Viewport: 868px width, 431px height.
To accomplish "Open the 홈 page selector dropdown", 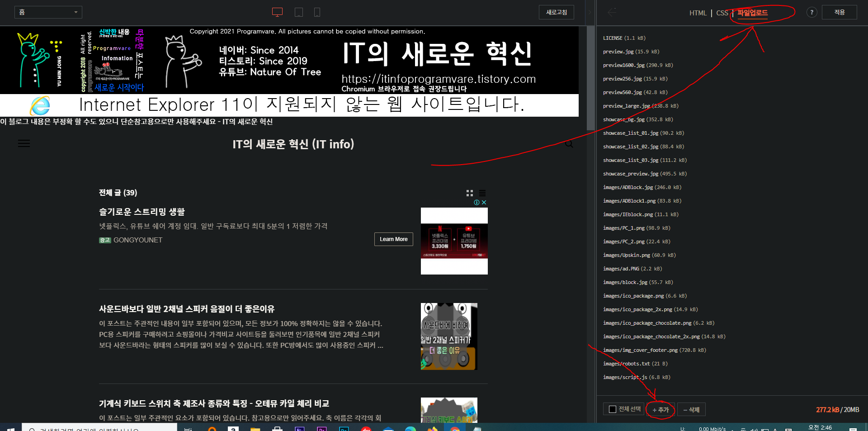I will pyautogui.click(x=48, y=12).
